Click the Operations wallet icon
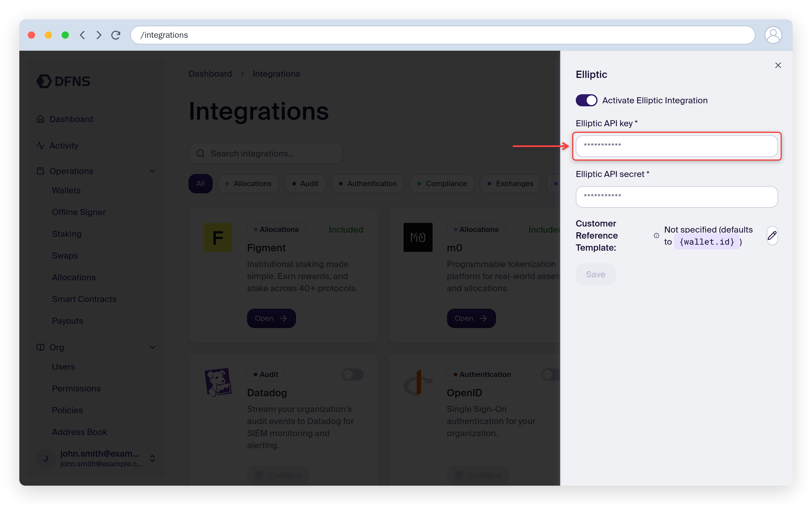The image size is (812, 505). pyautogui.click(x=40, y=171)
